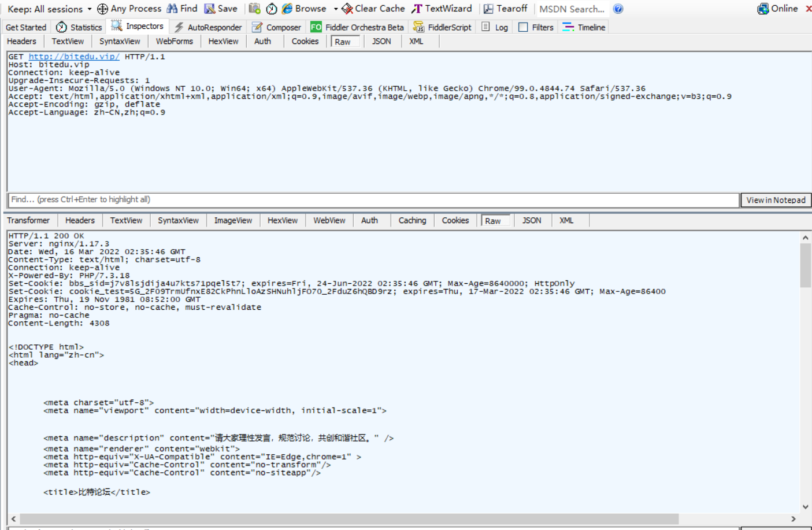Screen dimensions: 812x530
Task: Open the TextWizard tool icon
Action: [x=417, y=9]
